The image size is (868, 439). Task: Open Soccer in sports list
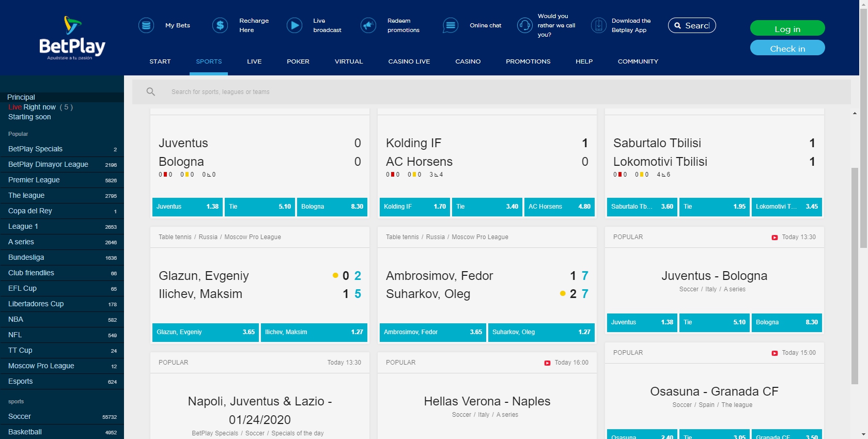(62, 416)
